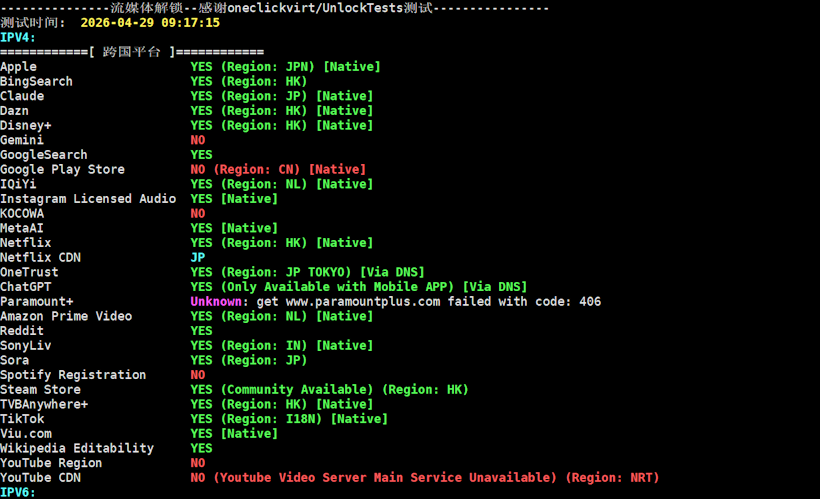The width and height of the screenshot is (820, 499).
Task: Click the Gemini row's red NO result
Action: coord(198,140)
